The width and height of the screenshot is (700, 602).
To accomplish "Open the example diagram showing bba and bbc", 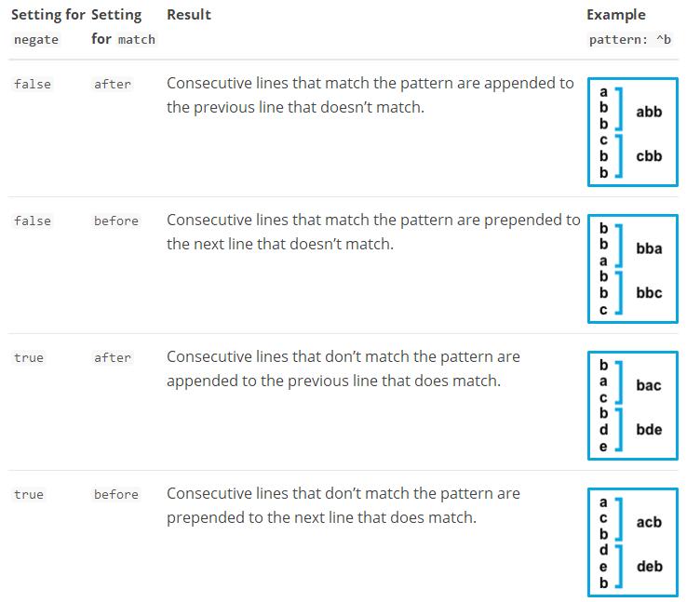I will point(633,269).
